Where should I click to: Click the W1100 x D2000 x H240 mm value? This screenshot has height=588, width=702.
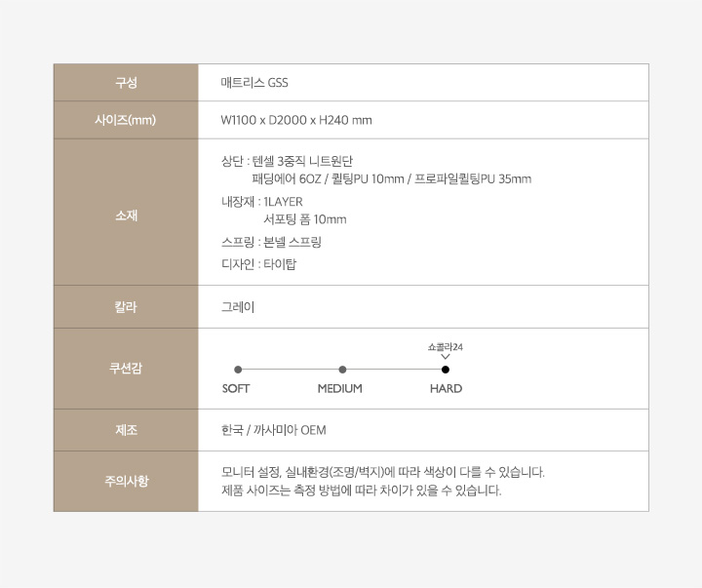coord(296,120)
